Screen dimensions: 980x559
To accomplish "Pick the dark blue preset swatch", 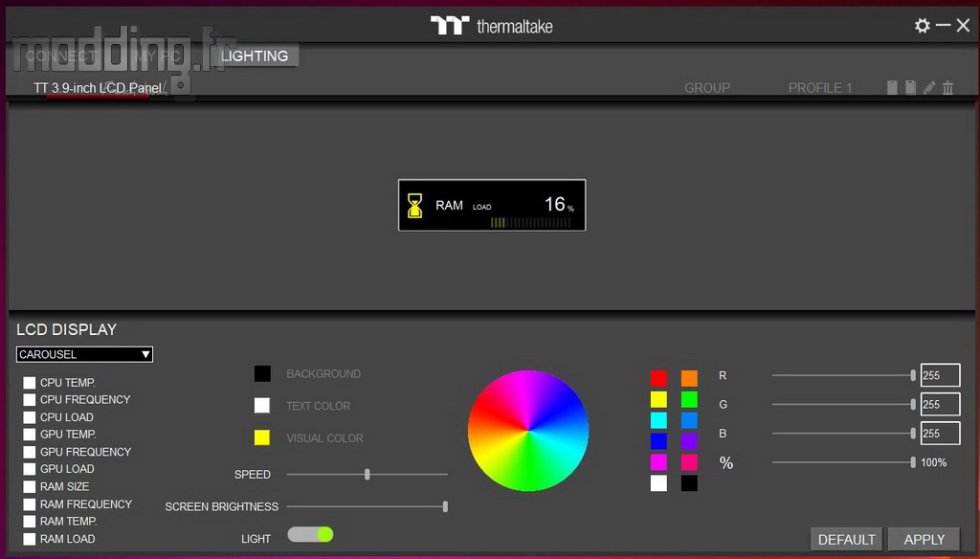I will pyautogui.click(x=658, y=441).
